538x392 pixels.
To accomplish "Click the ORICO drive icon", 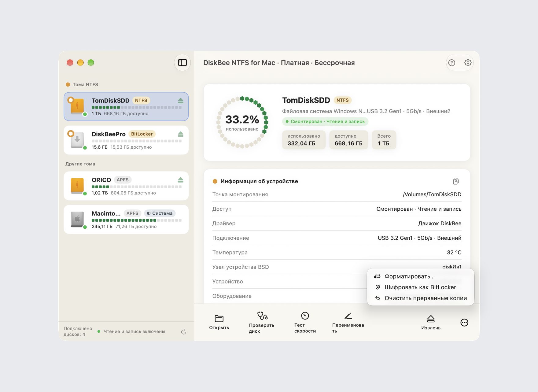I will (77, 186).
